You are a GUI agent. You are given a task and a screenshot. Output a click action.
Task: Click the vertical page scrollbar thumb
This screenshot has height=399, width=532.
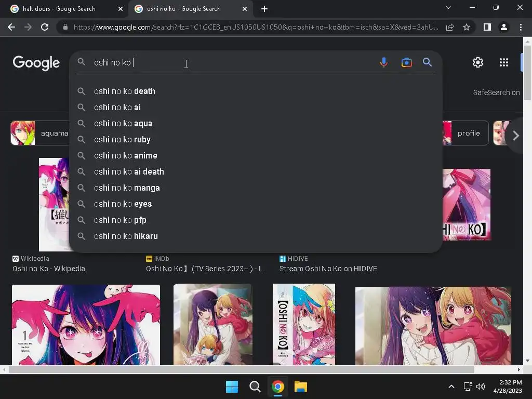pos(527,73)
